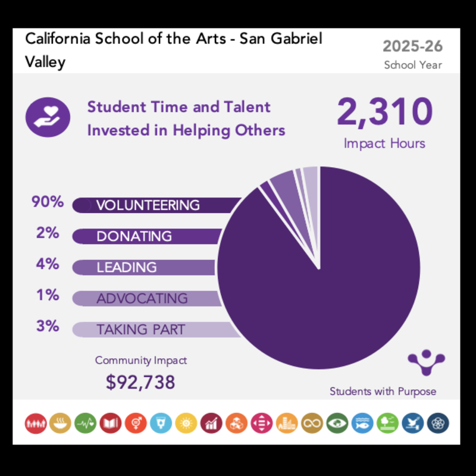Image resolution: width=476 pixels, height=476 pixels.
Task: Select the Peace and Justice dove icon
Action: (x=413, y=423)
